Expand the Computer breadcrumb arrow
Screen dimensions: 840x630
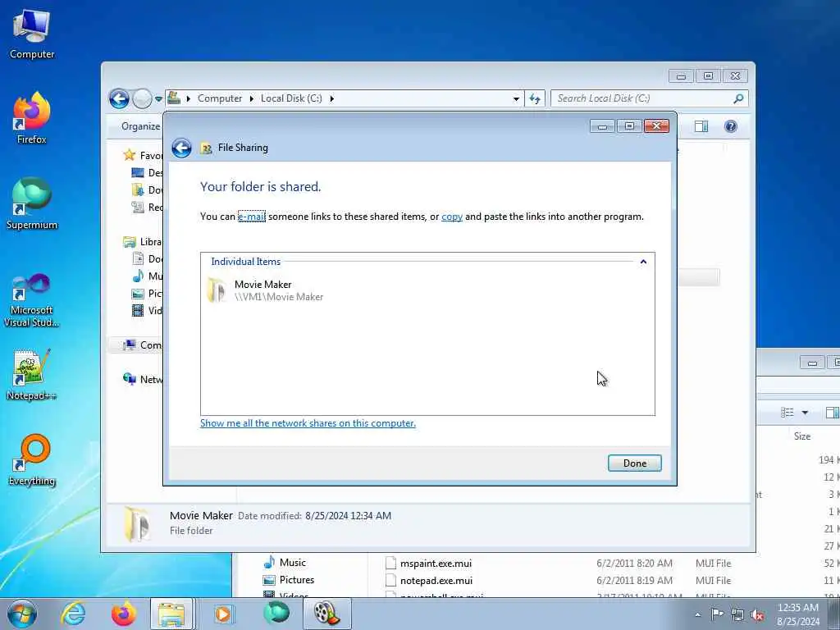click(x=251, y=98)
